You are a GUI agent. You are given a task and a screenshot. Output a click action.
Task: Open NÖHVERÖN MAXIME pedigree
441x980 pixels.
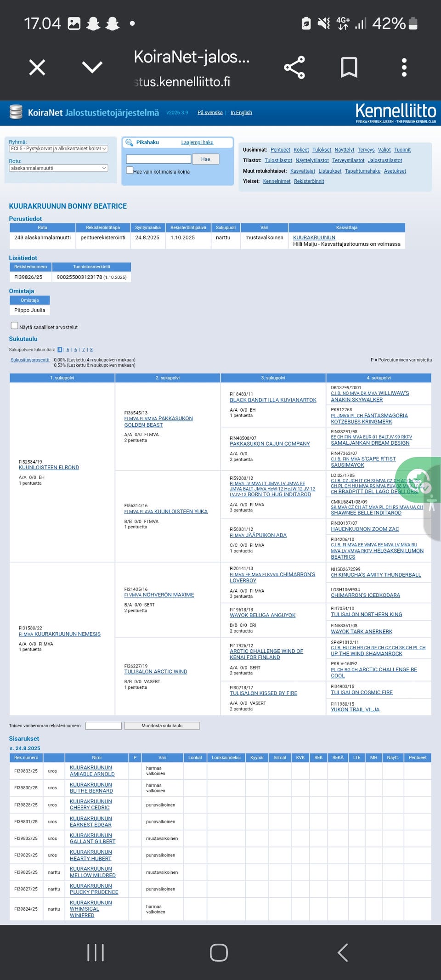tap(159, 595)
